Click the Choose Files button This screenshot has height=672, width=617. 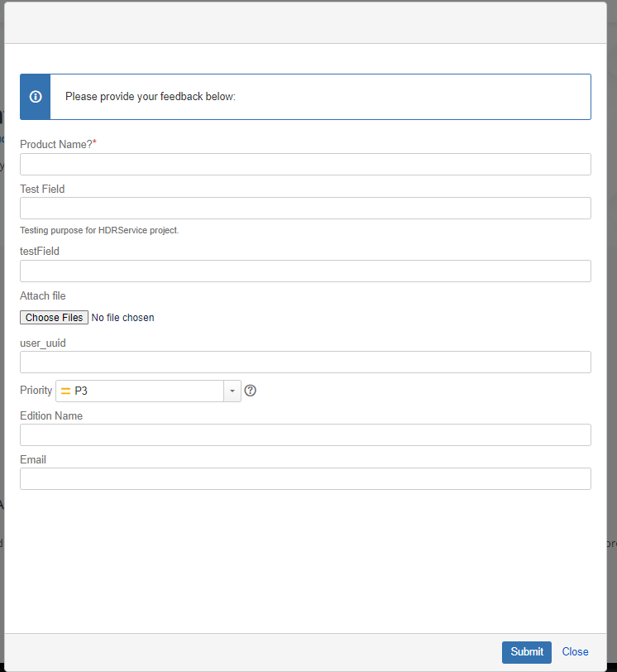[x=54, y=318]
